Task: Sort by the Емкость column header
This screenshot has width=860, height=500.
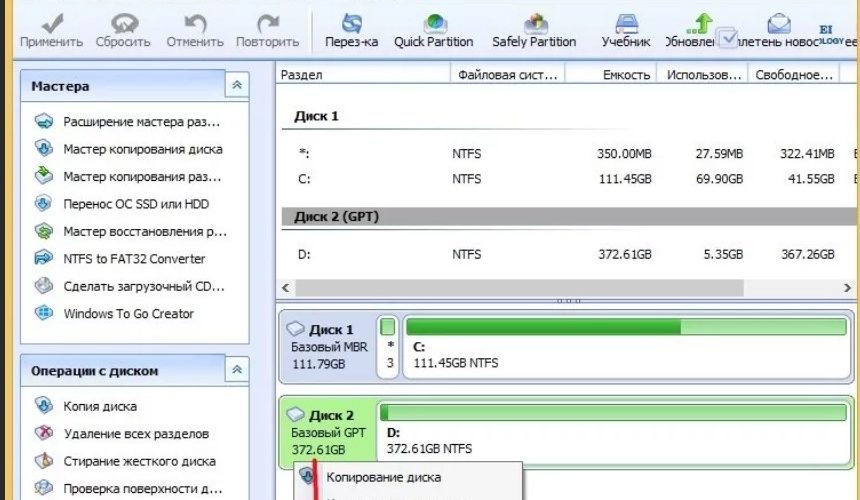Action: click(x=626, y=75)
